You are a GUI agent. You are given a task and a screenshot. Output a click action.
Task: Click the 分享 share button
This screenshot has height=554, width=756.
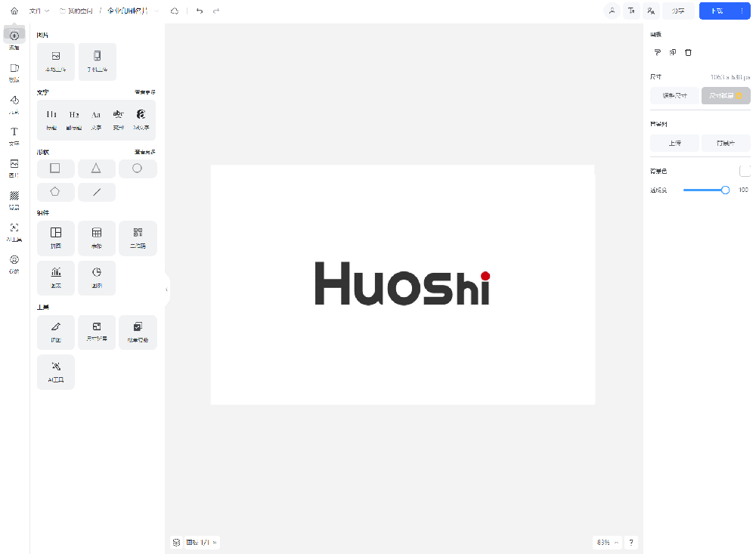click(x=678, y=11)
